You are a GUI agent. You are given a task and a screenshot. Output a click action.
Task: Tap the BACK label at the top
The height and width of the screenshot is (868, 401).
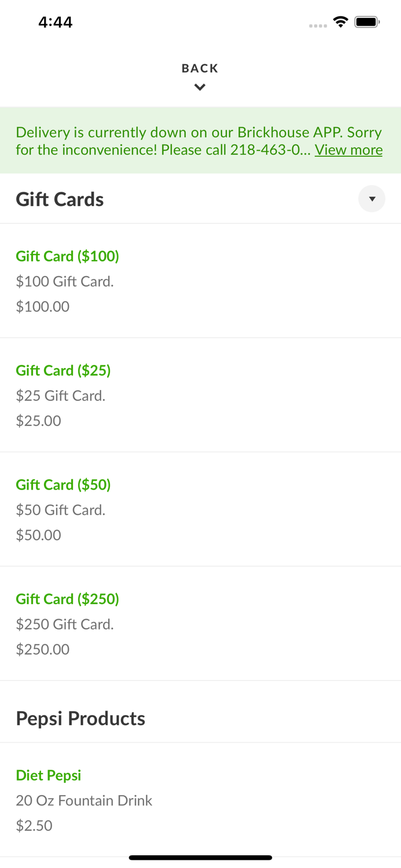(x=200, y=68)
